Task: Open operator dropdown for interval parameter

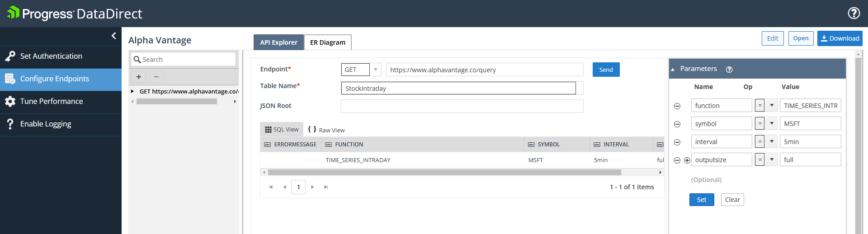Action: click(x=771, y=142)
